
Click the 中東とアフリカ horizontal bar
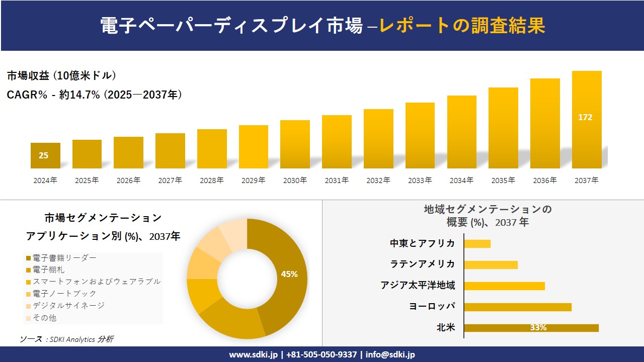tap(477, 243)
